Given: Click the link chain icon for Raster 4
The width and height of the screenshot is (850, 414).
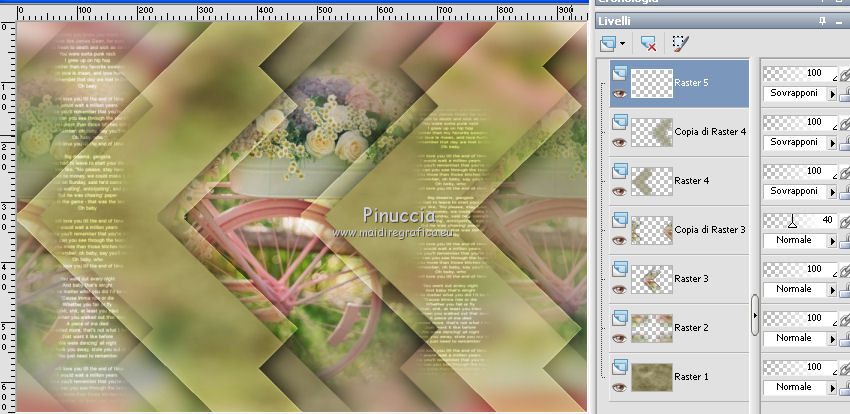Looking at the screenshot, I should point(845,173).
